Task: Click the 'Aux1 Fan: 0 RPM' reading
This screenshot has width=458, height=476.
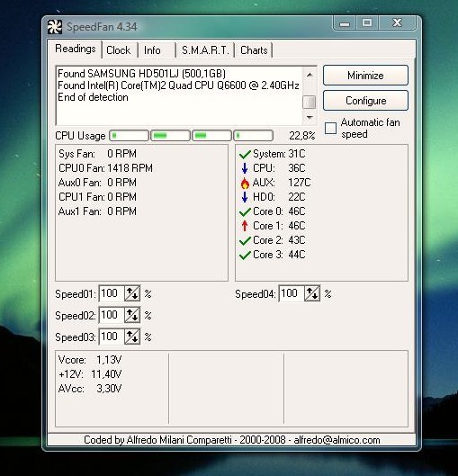Action: (97, 211)
